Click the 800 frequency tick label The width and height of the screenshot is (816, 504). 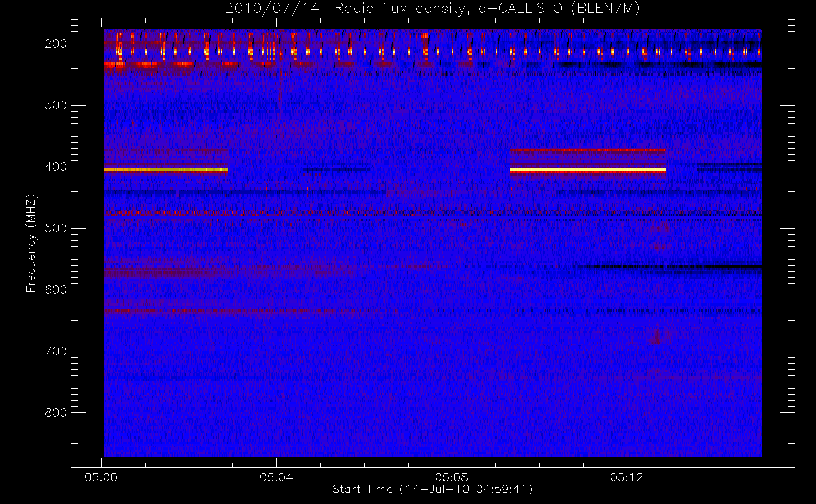55,413
